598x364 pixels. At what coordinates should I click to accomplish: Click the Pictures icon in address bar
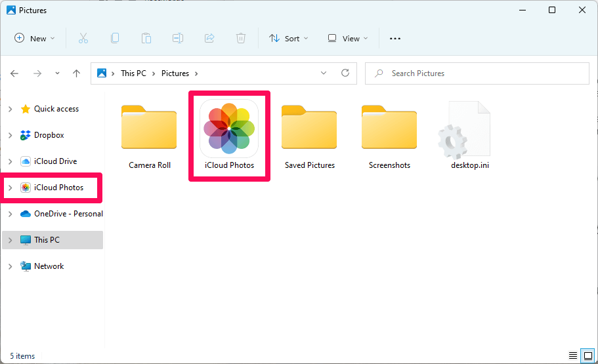(102, 73)
